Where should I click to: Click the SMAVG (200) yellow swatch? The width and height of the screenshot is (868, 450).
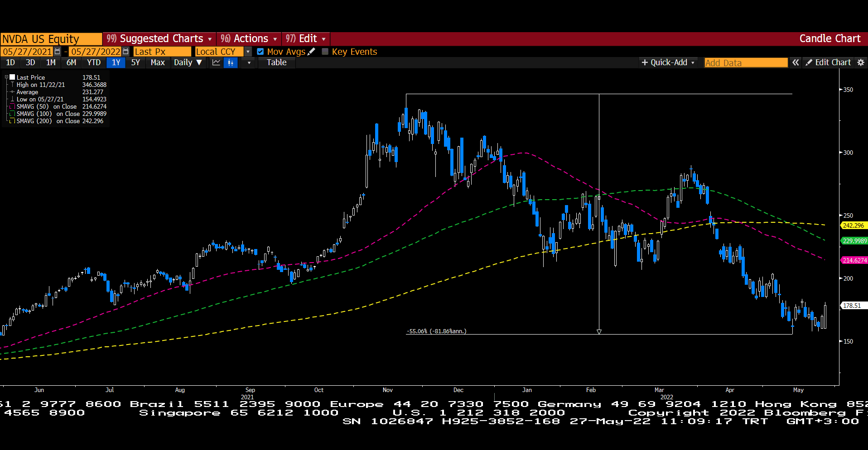coord(13,121)
